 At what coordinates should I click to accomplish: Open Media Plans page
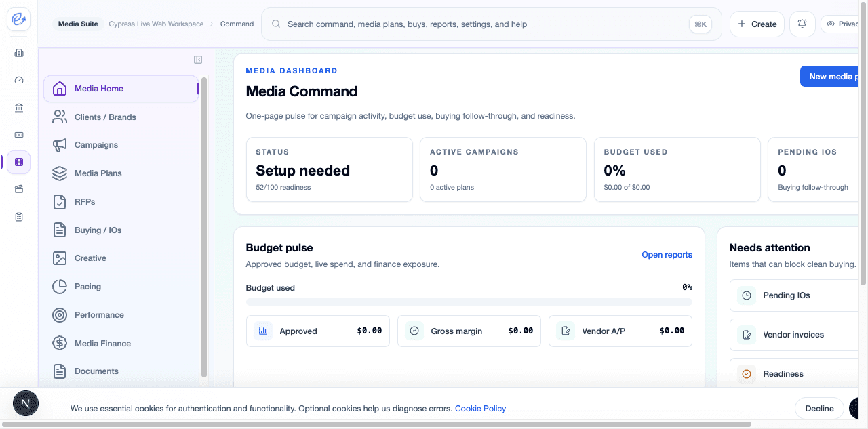point(121,173)
